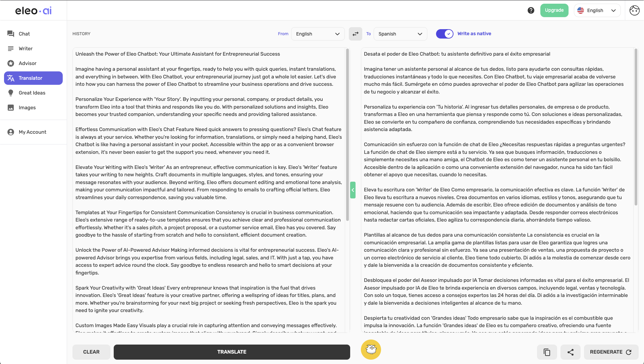Toggle the Write as native switch
The image size is (644, 364).
click(444, 34)
